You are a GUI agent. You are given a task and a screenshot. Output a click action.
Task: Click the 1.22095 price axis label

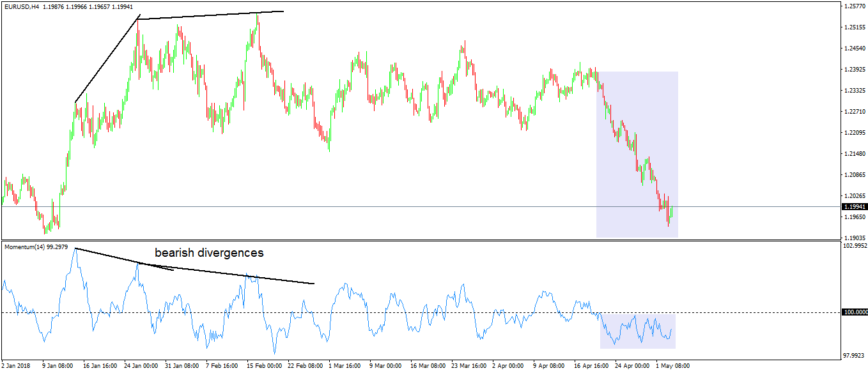click(855, 133)
